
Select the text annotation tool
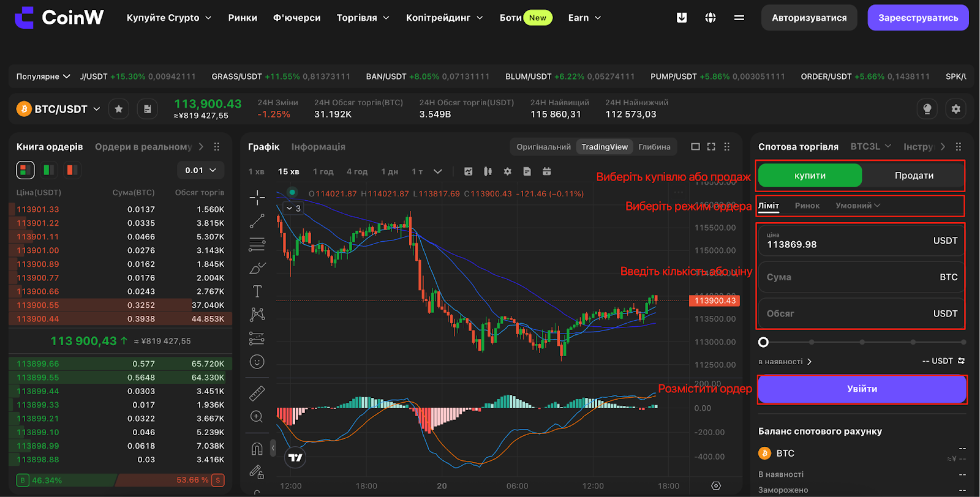[x=257, y=291]
